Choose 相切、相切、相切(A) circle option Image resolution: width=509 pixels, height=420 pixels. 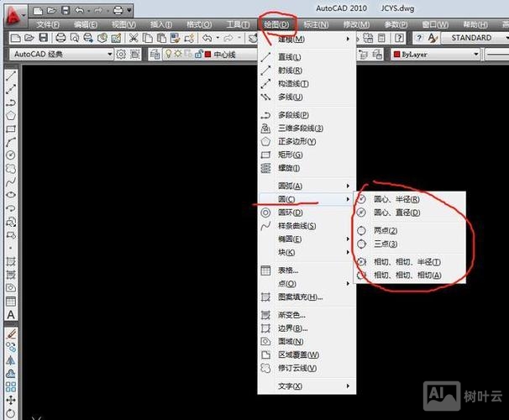(x=407, y=275)
